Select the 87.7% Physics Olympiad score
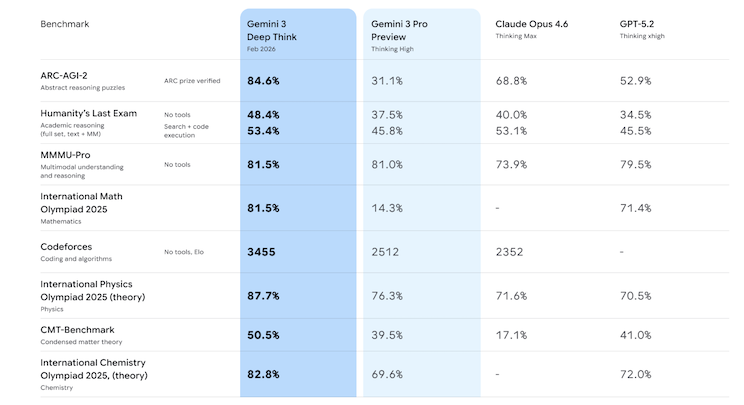 263,296
